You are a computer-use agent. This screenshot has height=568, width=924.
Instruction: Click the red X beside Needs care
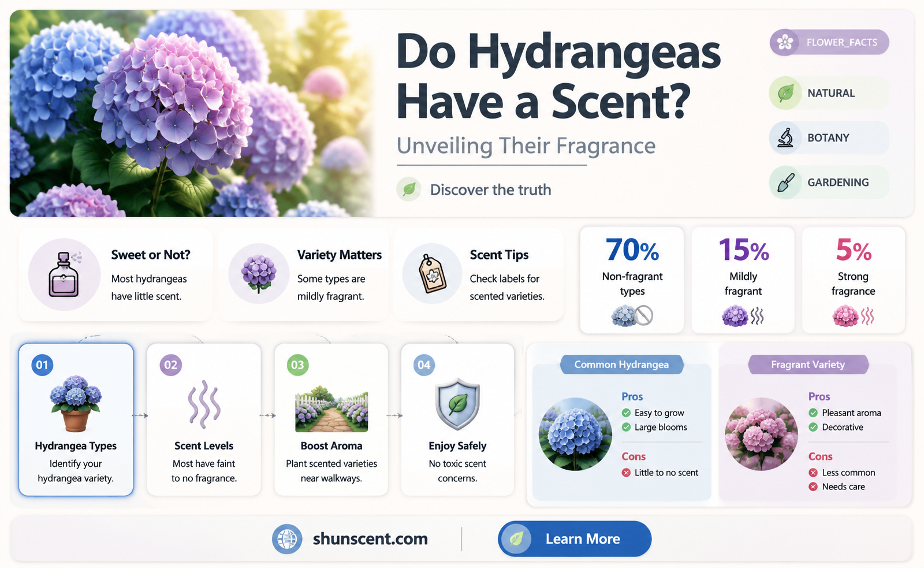pyautogui.click(x=813, y=487)
